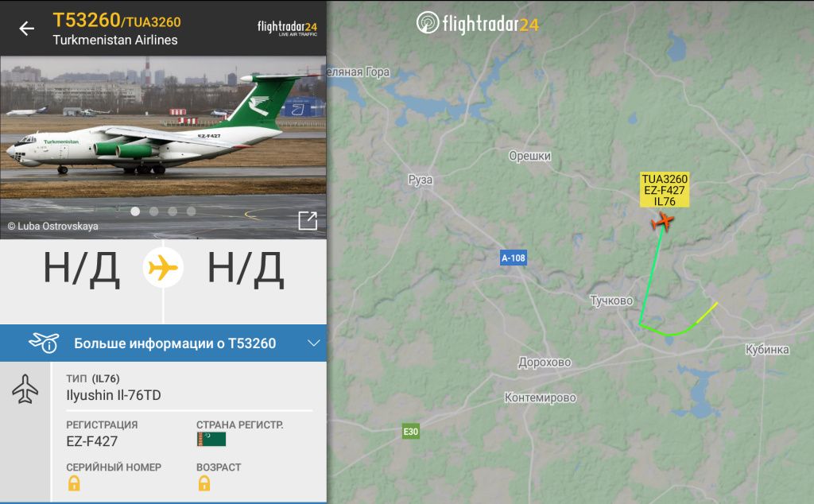Click the aircraft silhouette sidebar icon
Image resolution: width=814 pixels, height=504 pixels.
click(25, 389)
